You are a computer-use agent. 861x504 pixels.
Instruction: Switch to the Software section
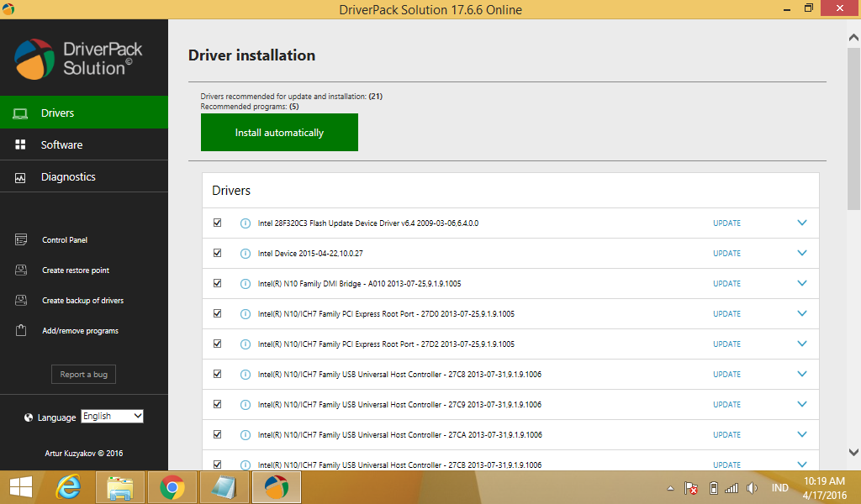84,144
